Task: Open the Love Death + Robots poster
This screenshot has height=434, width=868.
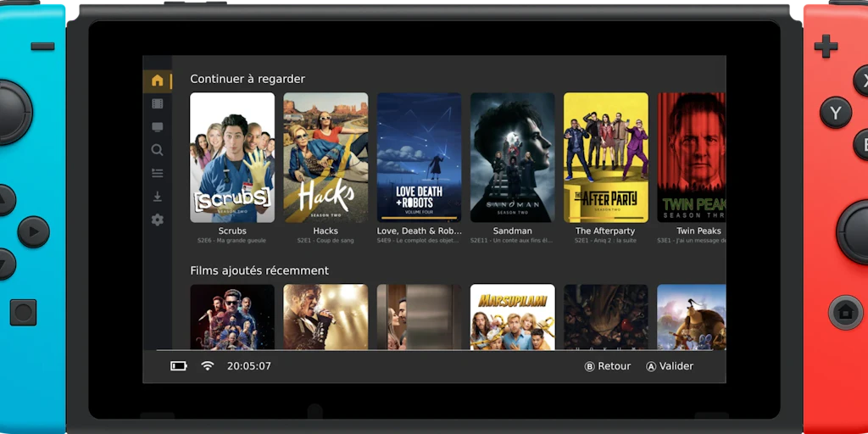Action: [419, 157]
